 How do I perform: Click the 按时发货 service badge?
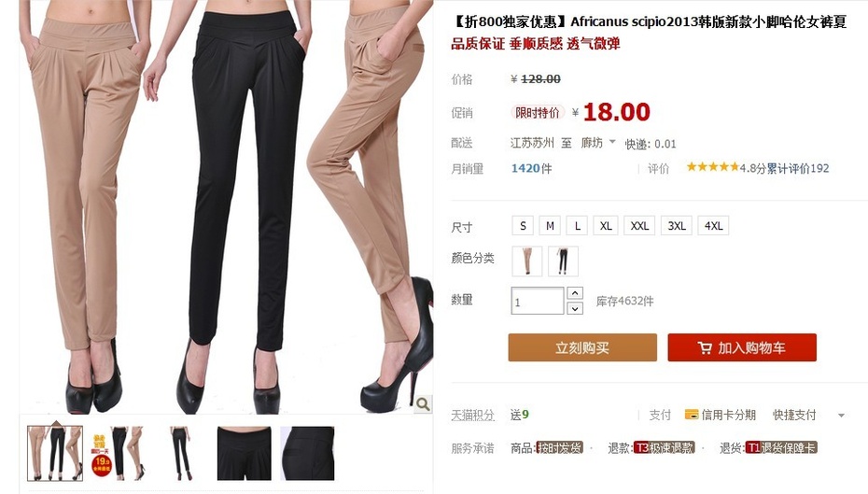pyautogui.click(x=559, y=447)
